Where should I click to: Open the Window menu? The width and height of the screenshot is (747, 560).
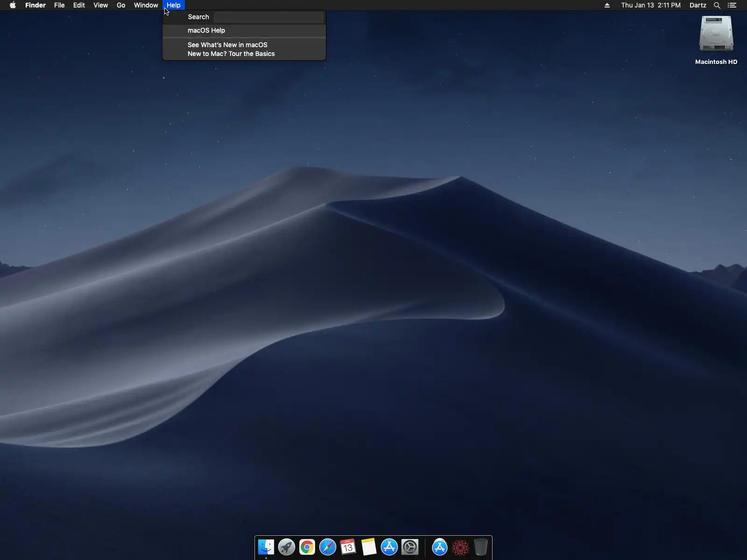(146, 5)
